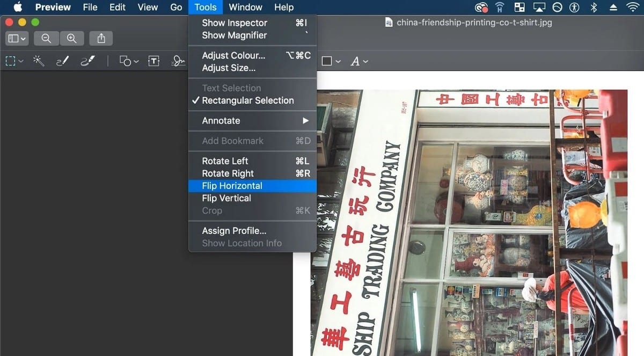Click the zoom in magnifier button

tap(71, 38)
